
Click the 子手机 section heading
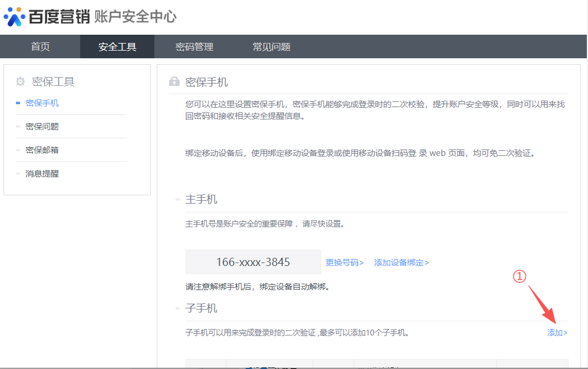pyautogui.click(x=201, y=308)
